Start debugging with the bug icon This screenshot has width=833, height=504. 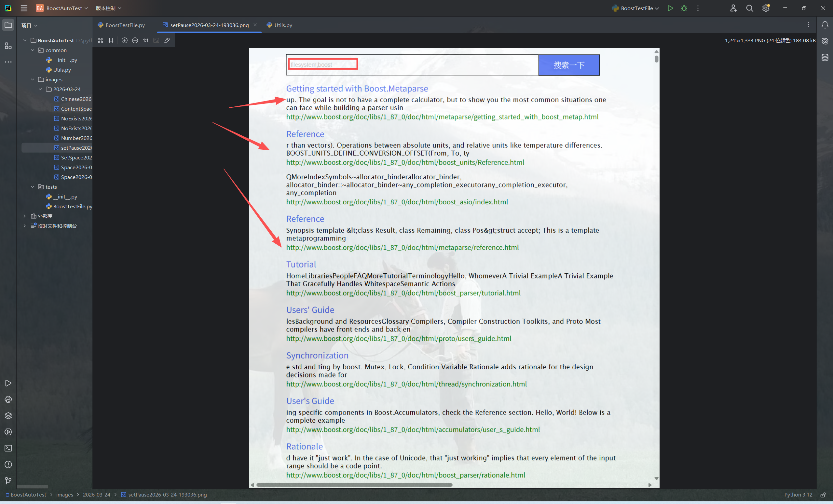coord(684,8)
